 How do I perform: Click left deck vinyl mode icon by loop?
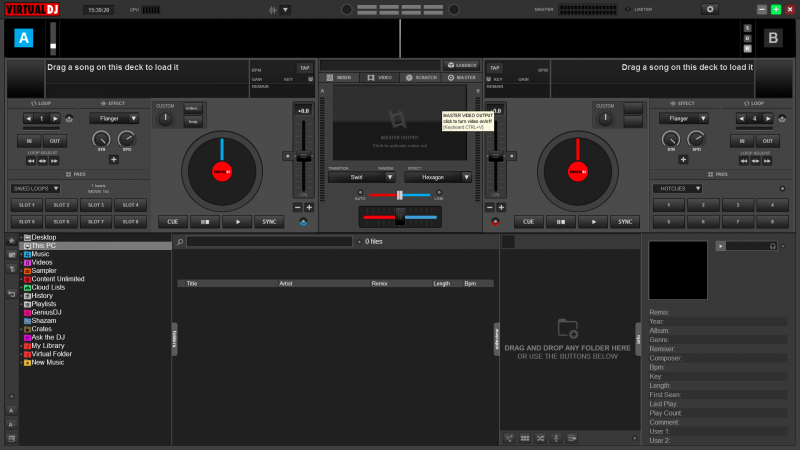click(x=69, y=119)
